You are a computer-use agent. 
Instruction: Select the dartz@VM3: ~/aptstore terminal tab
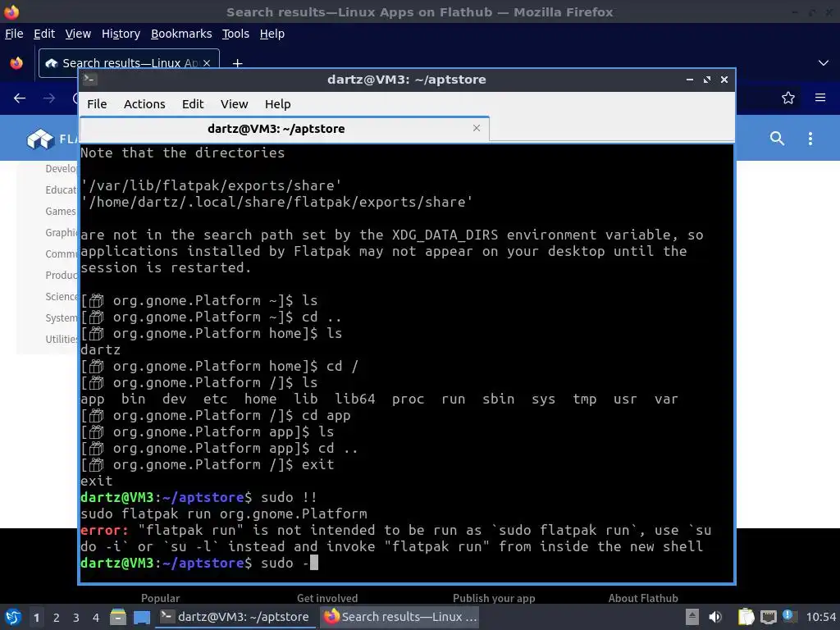pyautogui.click(x=285, y=129)
